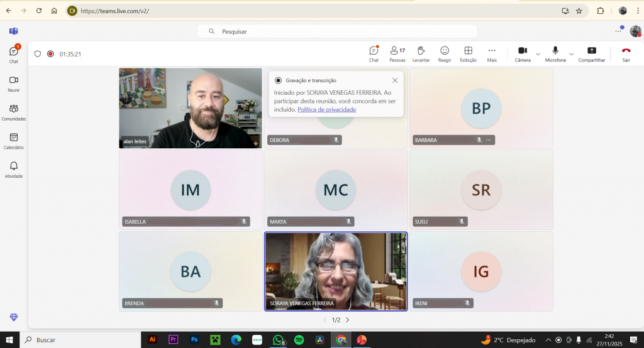The image size is (644, 348).
Task: Open Reunir in the left sidebar
Action: (x=14, y=83)
